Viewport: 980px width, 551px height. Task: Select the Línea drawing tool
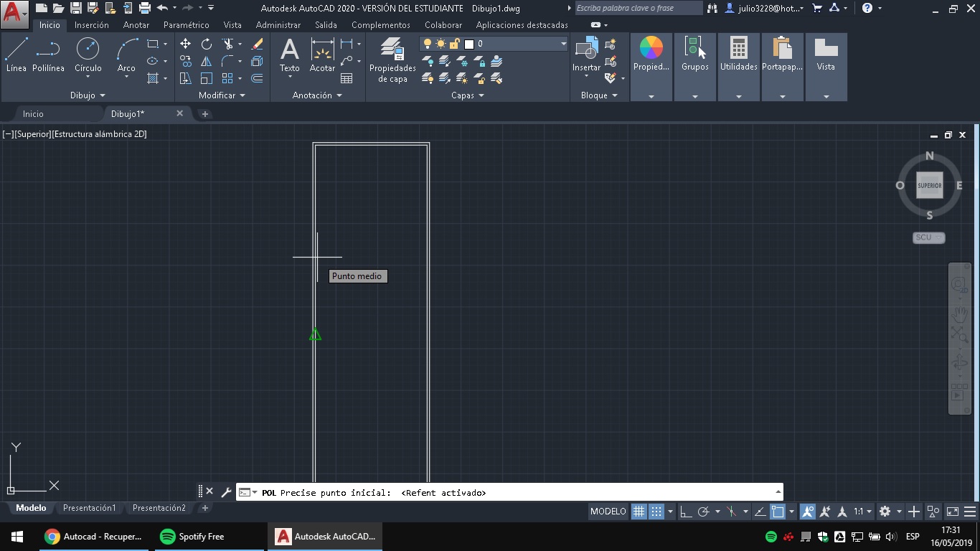pos(16,55)
